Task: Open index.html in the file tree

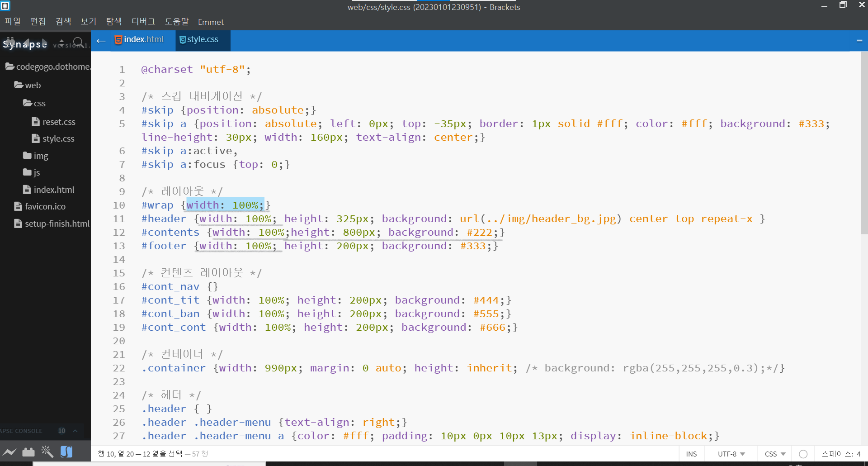Action: [49, 190]
